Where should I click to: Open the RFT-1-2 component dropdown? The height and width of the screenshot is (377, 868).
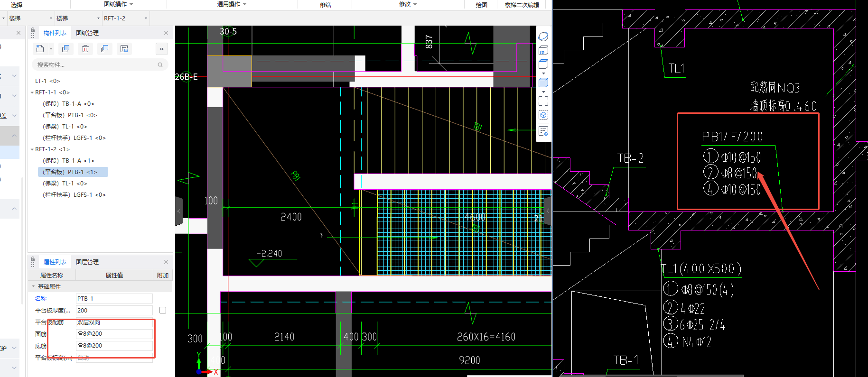pos(146,18)
